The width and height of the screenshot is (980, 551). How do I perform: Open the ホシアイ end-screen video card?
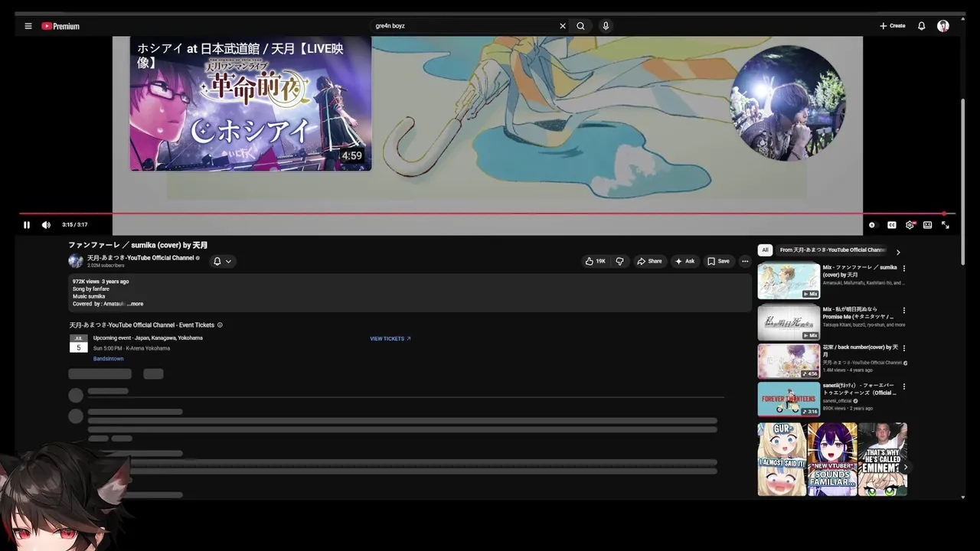click(250, 103)
